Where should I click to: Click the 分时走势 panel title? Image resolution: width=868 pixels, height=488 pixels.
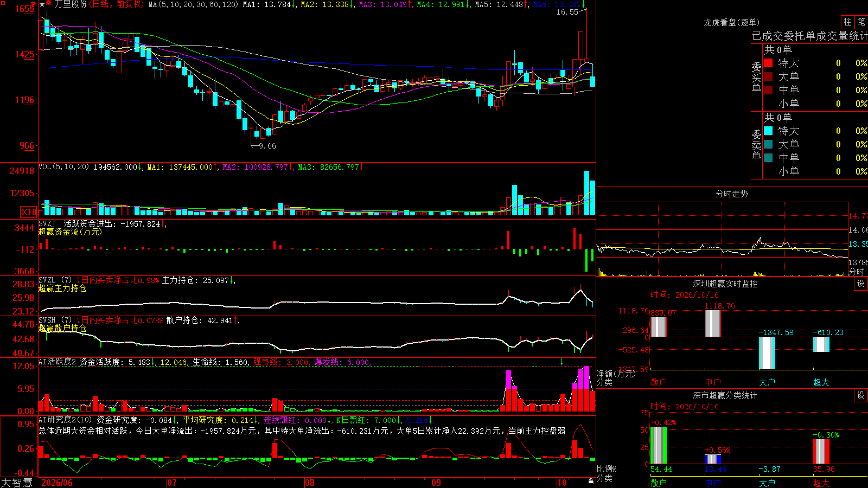(x=731, y=194)
